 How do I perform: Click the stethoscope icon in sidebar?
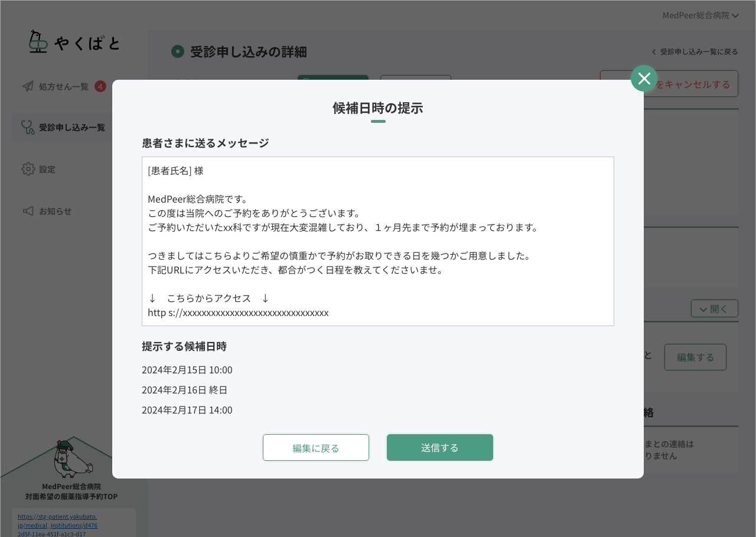pos(28,127)
